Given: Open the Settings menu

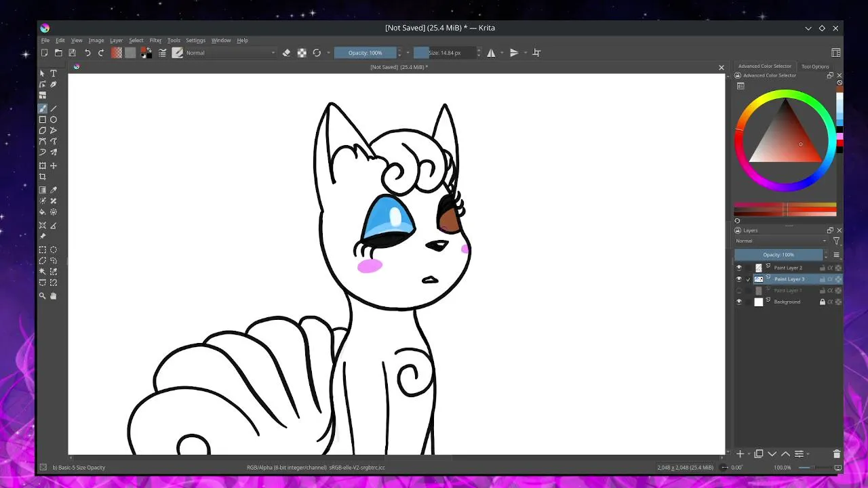Looking at the screenshot, I should [195, 41].
